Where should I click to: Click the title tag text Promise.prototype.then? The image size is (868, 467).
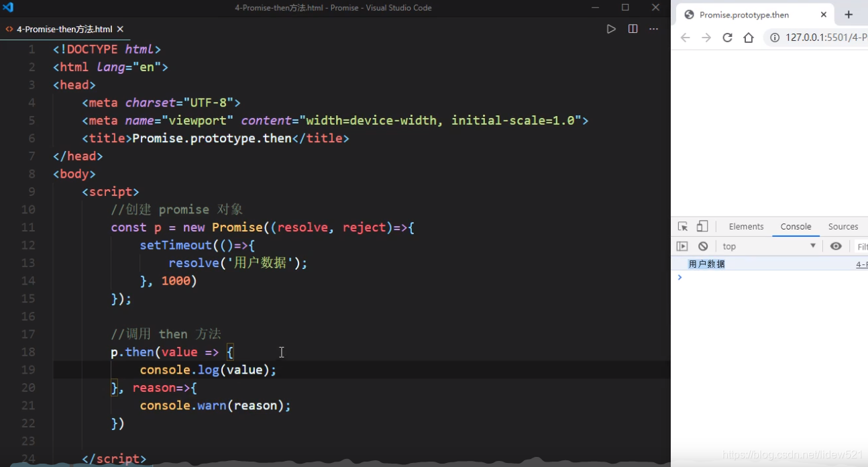212,138
